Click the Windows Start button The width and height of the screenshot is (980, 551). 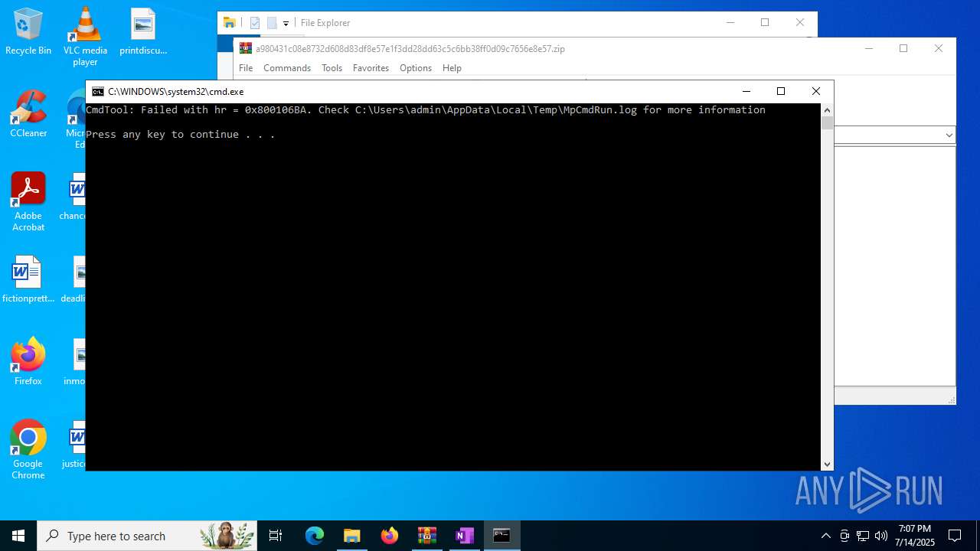click(x=18, y=536)
